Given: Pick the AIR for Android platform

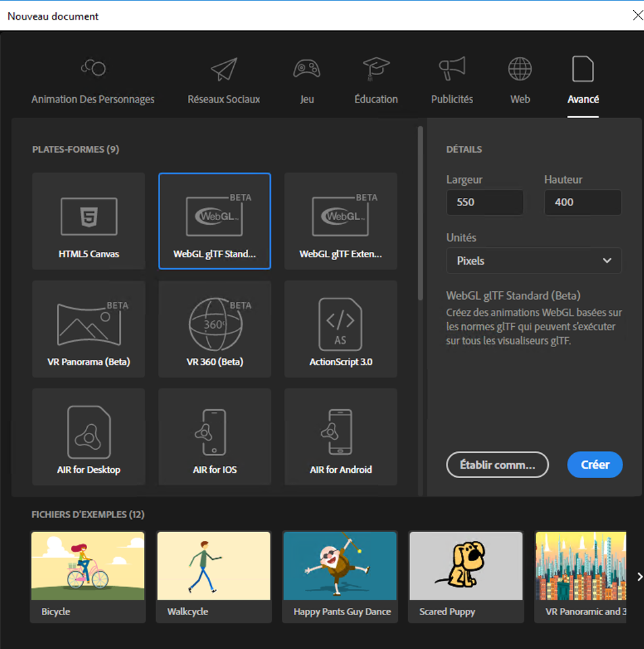Looking at the screenshot, I should point(340,436).
